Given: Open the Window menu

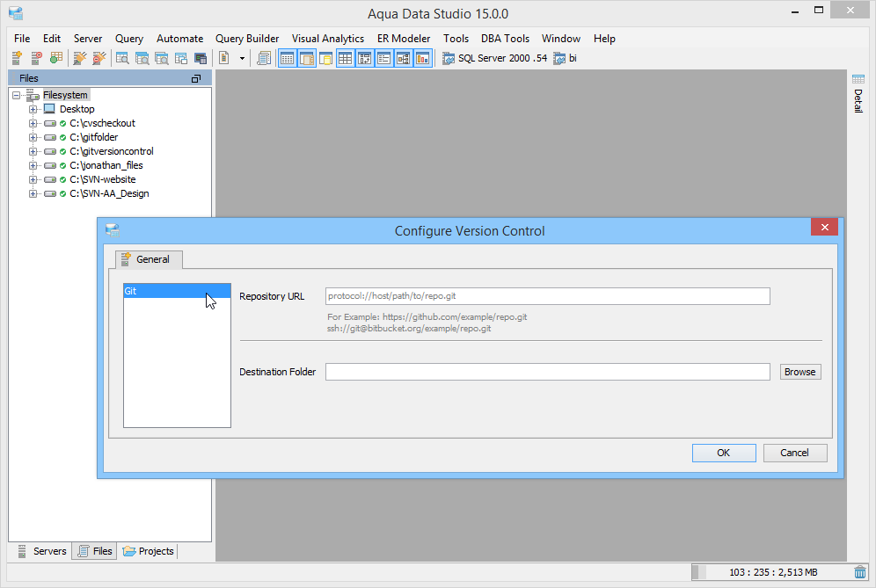Looking at the screenshot, I should (561, 39).
